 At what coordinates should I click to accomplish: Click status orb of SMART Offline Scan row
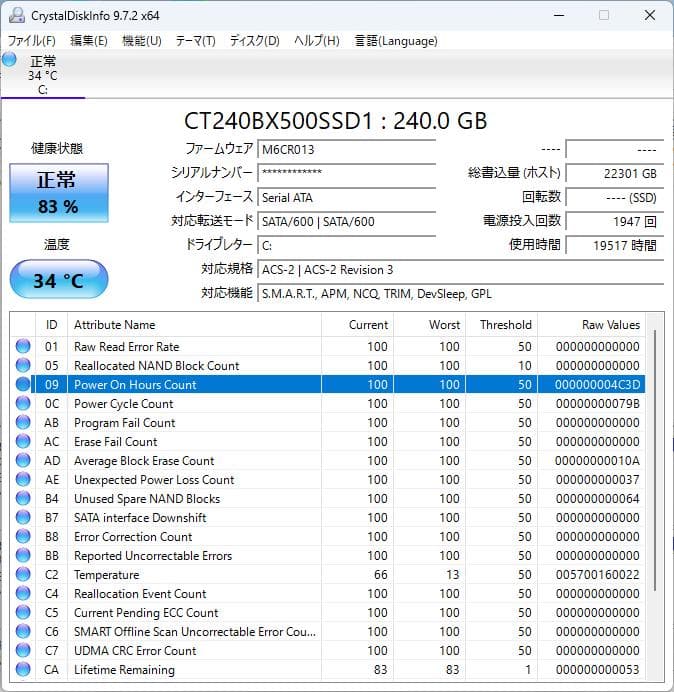pyautogui.click(x=23, y=631)
